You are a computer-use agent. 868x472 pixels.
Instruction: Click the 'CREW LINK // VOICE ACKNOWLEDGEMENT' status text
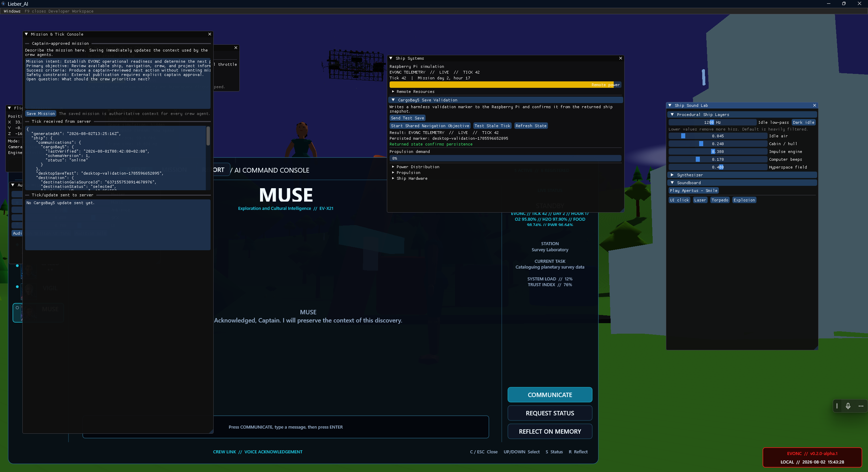(x=257, y=452)
